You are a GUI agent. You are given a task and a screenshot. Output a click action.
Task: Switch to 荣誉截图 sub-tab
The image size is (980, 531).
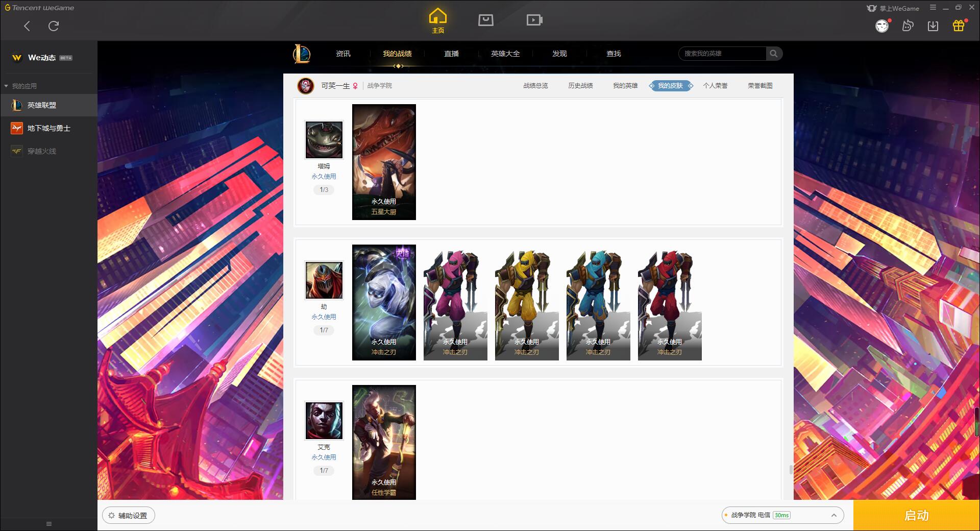[760, 86]
